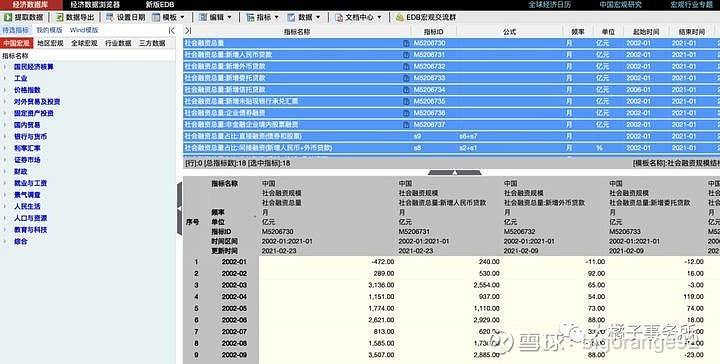Open the 文档中心 dropdown arrow
This screenshot has height=364, width=720.
(379, 17)
